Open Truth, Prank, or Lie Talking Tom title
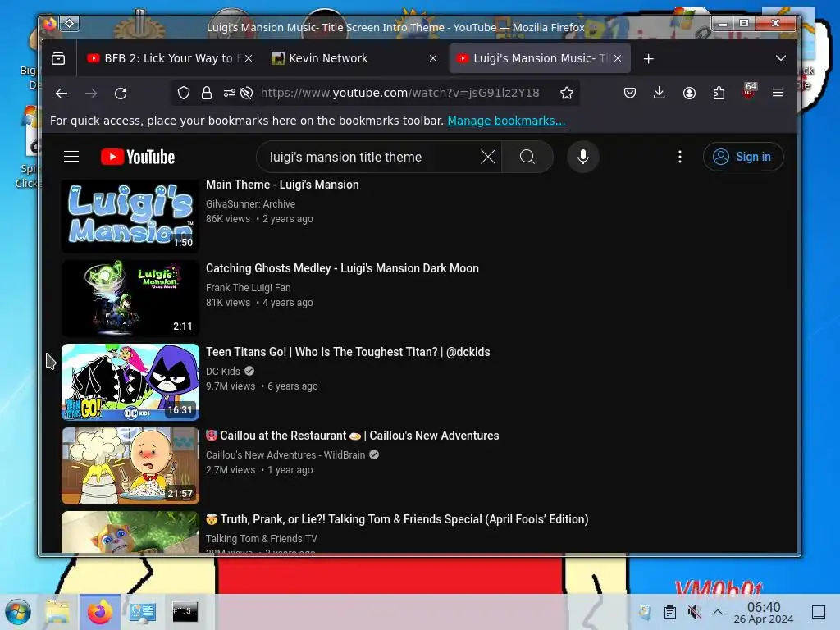 [397, 519]
